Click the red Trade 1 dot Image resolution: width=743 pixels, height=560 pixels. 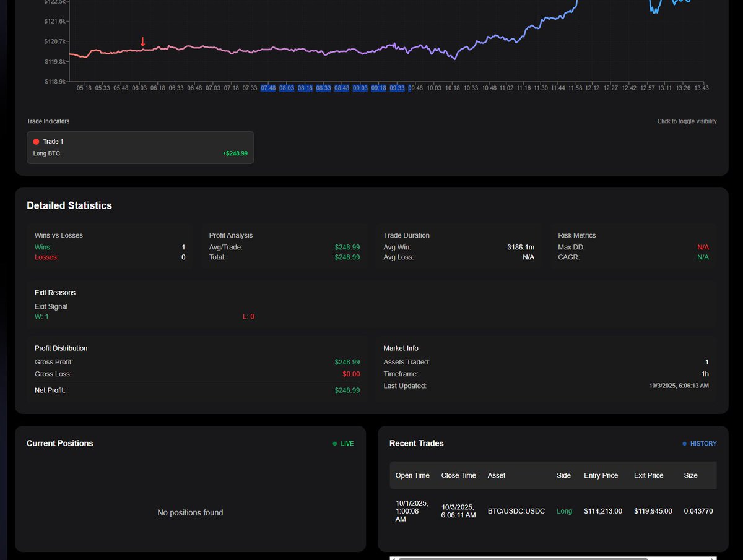pos(37,142)
